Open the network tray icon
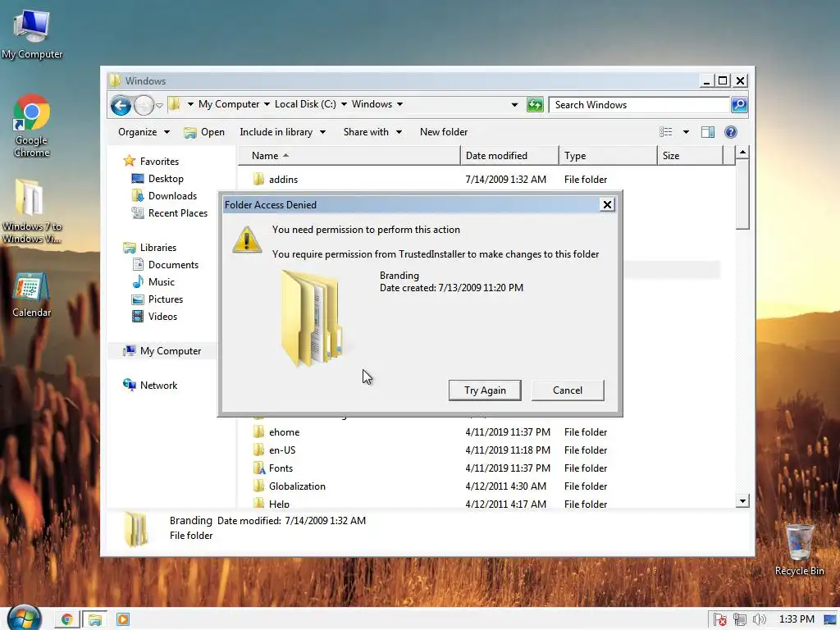This screenshot has height=630, width=840. (740, 619)
